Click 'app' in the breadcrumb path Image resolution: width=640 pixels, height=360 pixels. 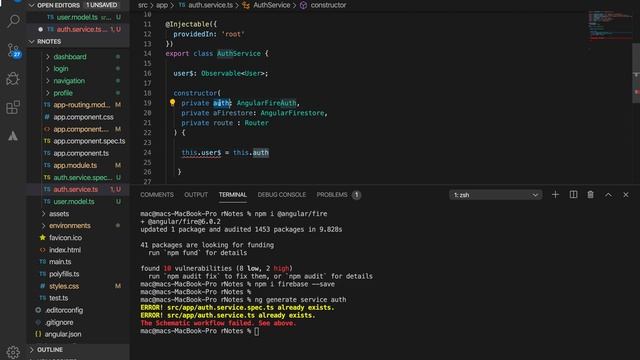pyautogui.click(x=162, y=5)
